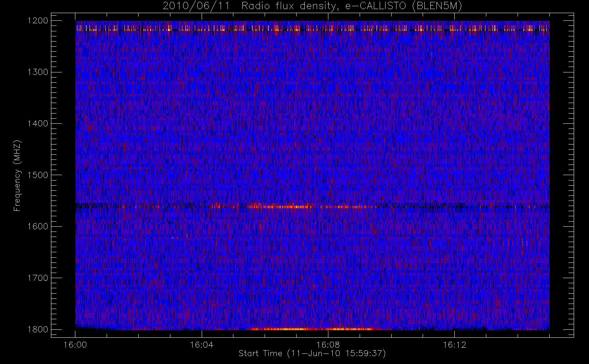Click the 16:12 time tick label

coord(454,345)
